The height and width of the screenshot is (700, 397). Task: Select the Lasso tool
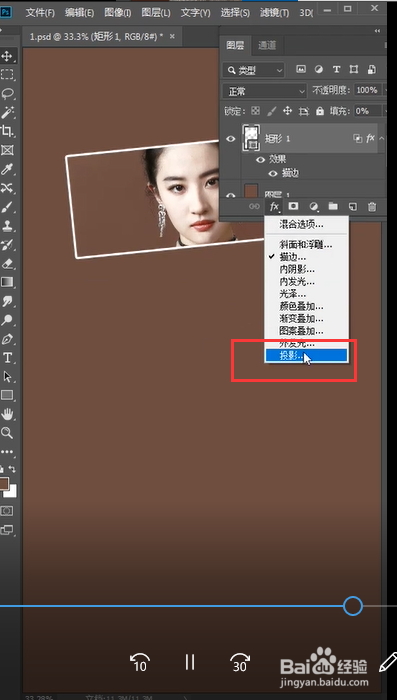[7, 93]
